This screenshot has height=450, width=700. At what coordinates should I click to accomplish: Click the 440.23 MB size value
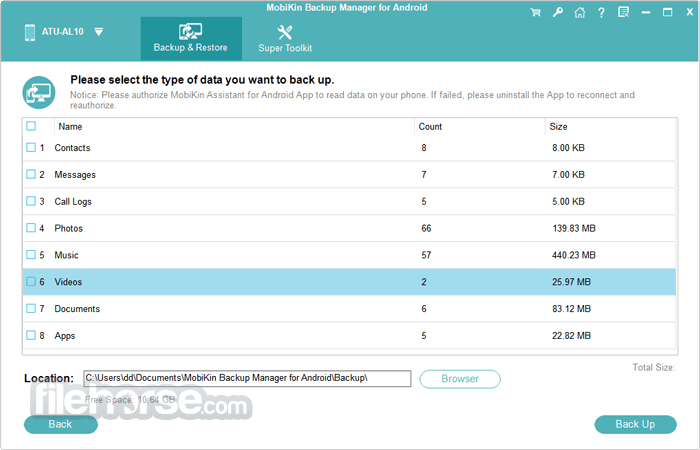[574, 255]
